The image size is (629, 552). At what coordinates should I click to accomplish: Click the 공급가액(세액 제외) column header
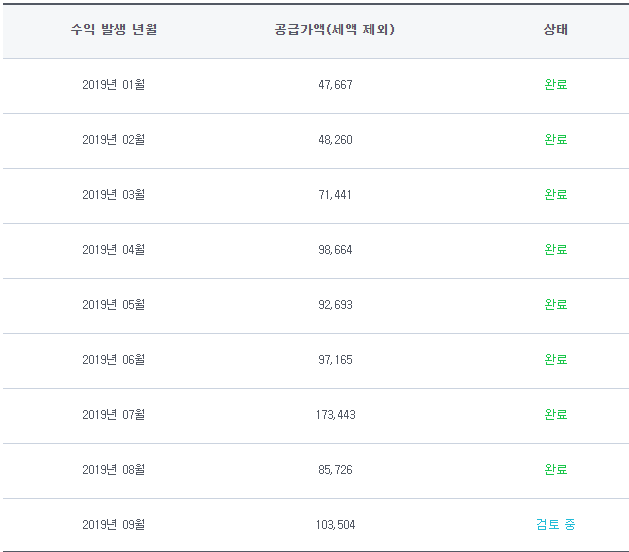pyautogui.click(x=334, y=30)
